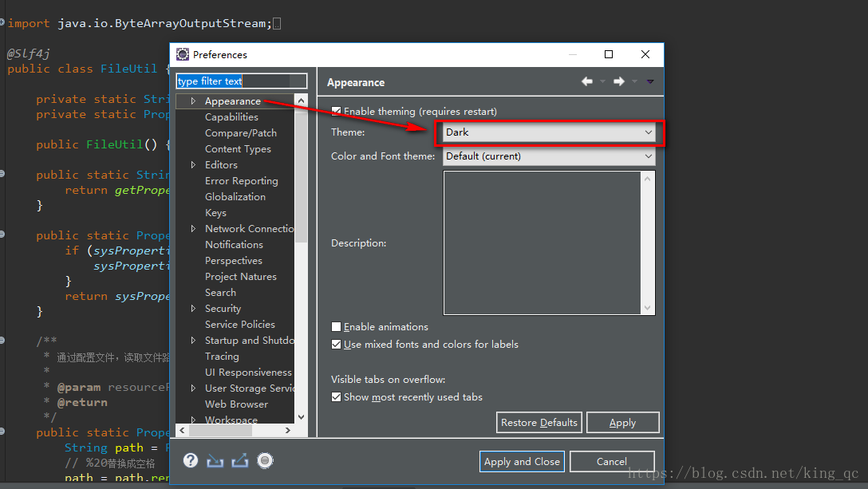Enable animations checkbox
This screenshot has height=489, width=868.
pyautogui.click(x=336, y=327)
